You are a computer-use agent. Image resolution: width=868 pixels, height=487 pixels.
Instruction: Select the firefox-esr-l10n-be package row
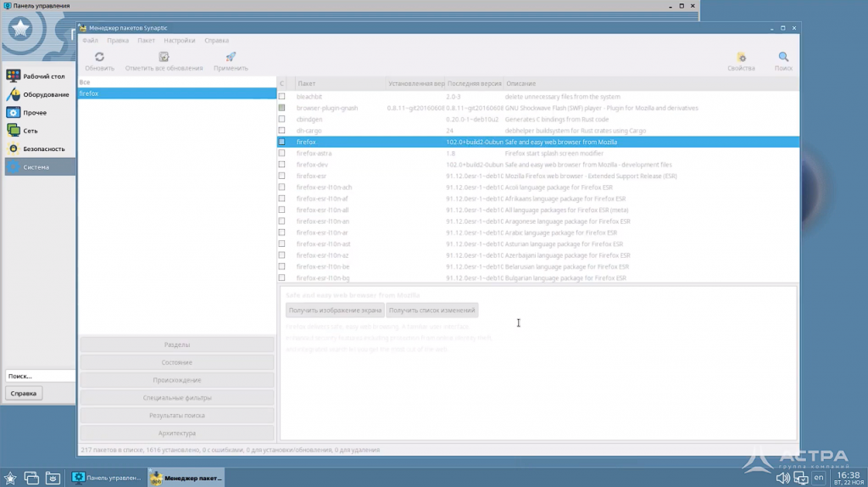(538, 266)
